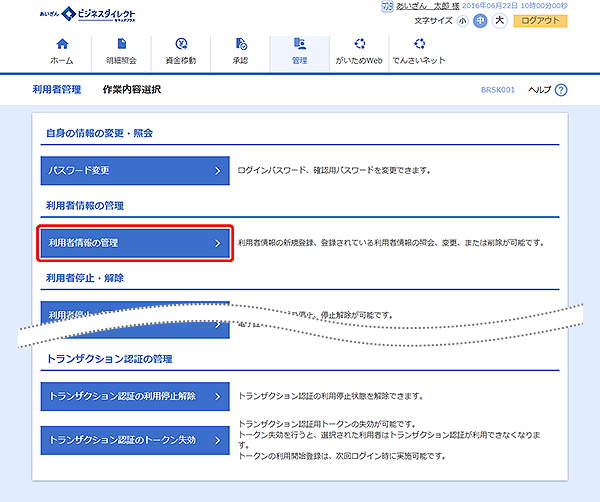Click the でんさいネット icon
Screen dimensions: 600x502
pos(419,44)
